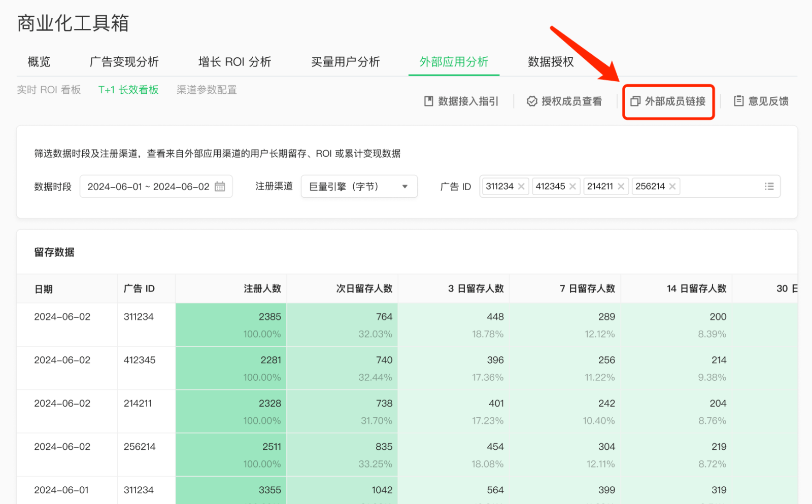Click the calendar icon in date range
The width and height of the screenshot is (812, 504).
[x=220, y=187]
